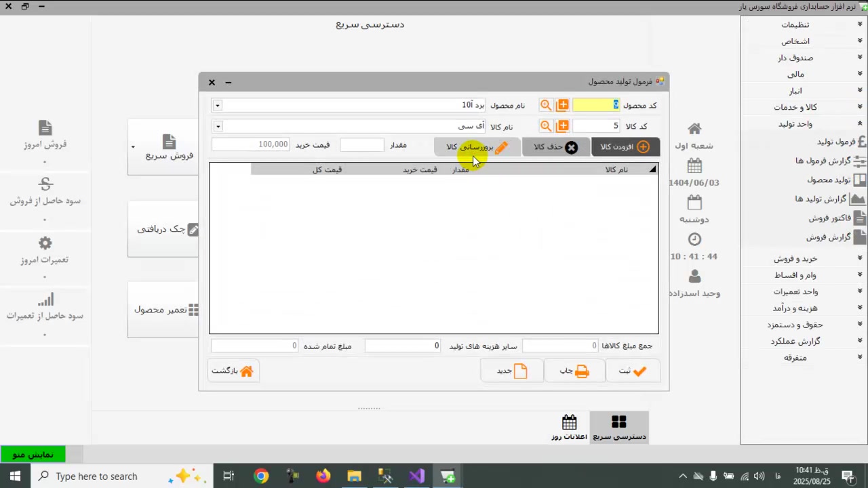Open the نام محصول dropdown arrow
The image size is (868, 488).
pos(217,105)
